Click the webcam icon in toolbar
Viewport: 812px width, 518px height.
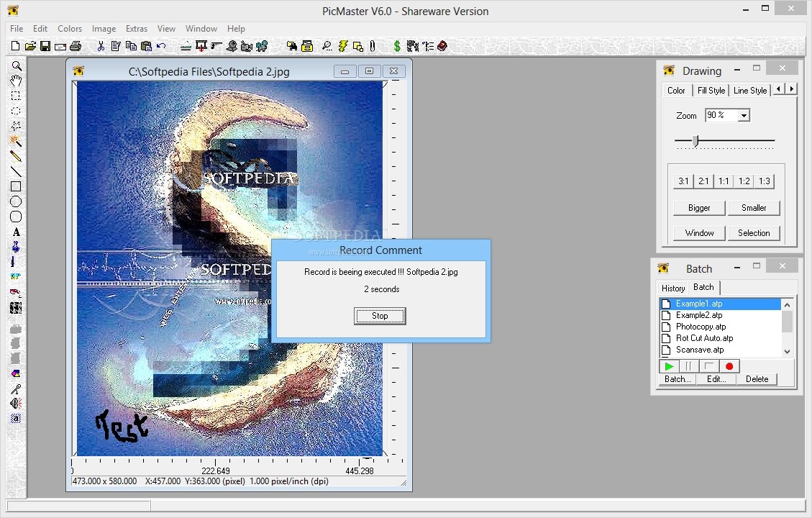232,46
